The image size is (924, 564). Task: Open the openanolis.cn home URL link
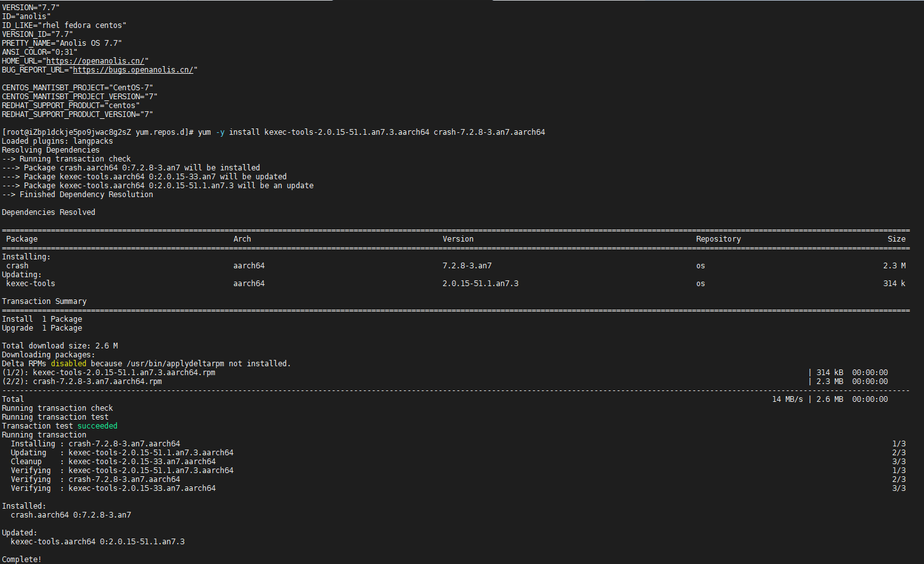click(x=95, y=61)
